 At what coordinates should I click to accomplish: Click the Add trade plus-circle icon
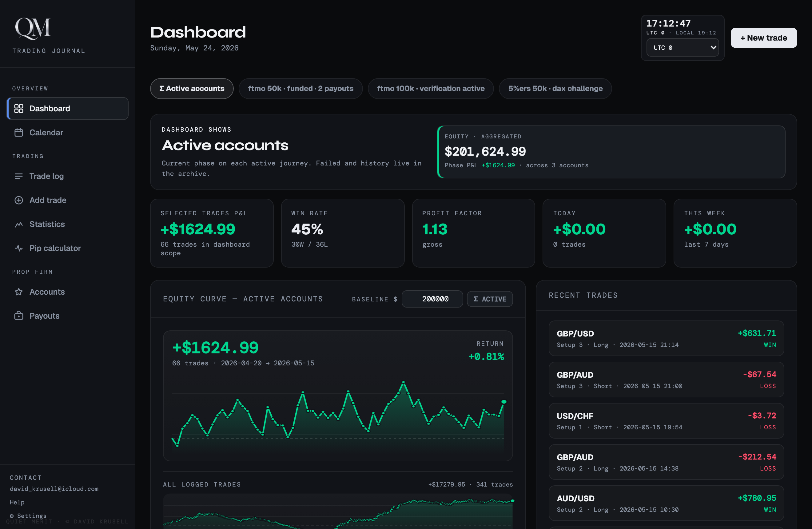coord(19,200)
